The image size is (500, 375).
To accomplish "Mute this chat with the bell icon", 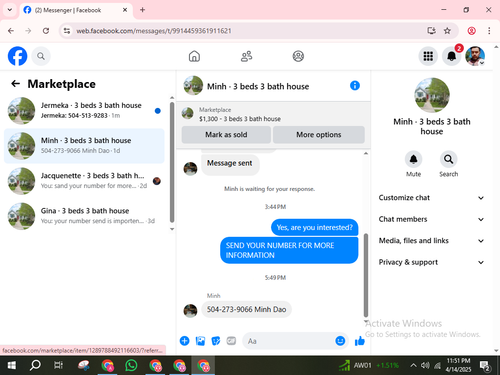I will click(x=413, y=159).
